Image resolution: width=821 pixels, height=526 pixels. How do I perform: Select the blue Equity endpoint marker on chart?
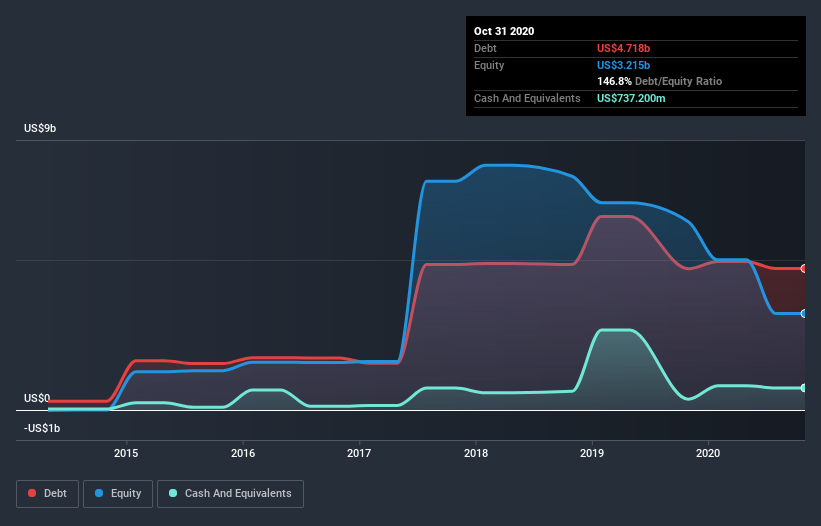804,314
